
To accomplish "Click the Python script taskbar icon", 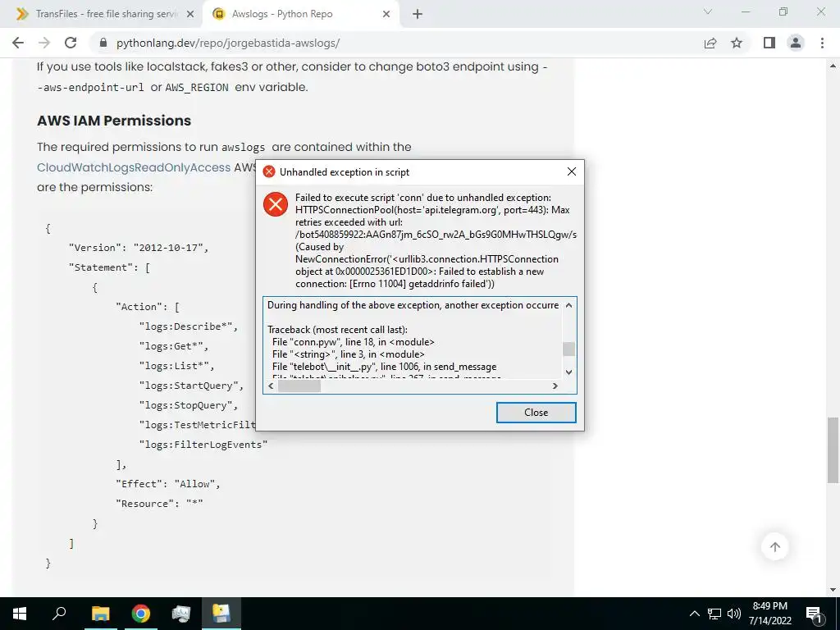I will [221, 614].
